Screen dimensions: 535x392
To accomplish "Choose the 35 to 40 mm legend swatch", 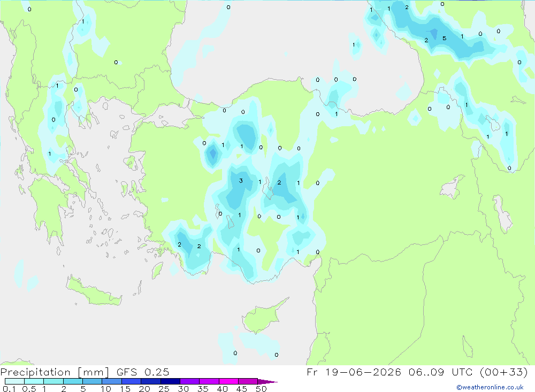I will click(x=209, y=381).
